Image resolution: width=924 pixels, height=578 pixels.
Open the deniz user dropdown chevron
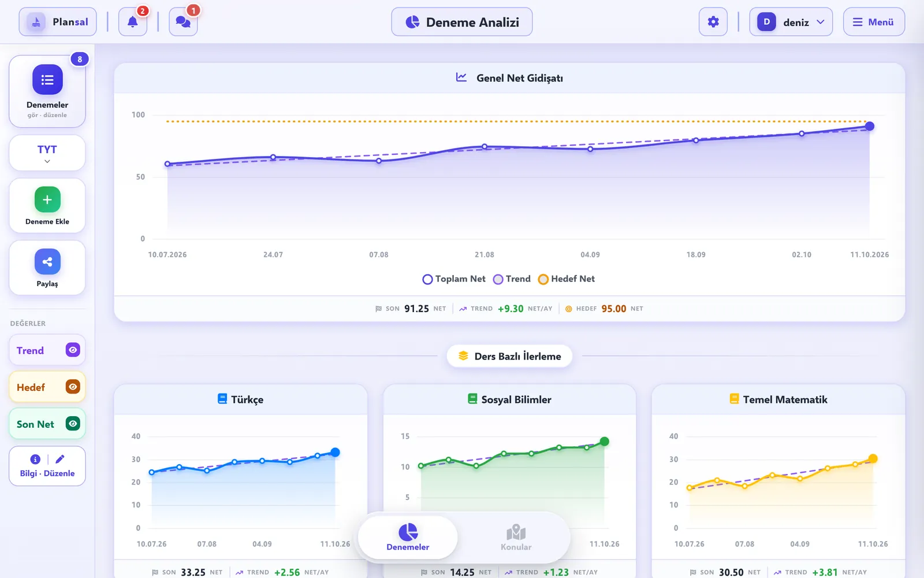pos(820,22)
